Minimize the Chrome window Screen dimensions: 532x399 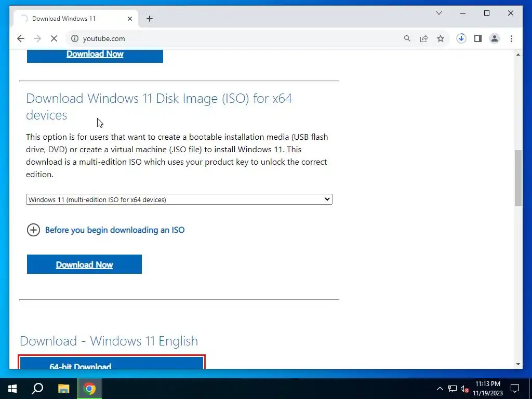coord(463,13)
